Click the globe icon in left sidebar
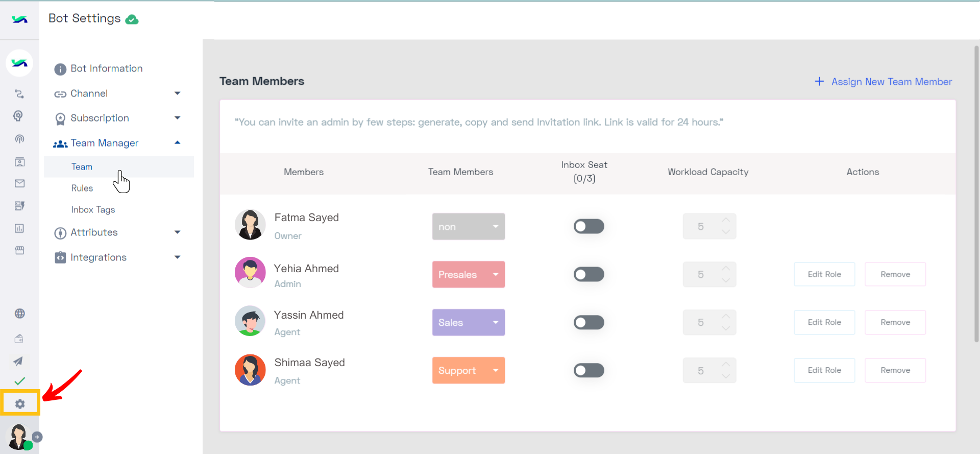This screenshot has width=980, height=454. coord(20,314)
